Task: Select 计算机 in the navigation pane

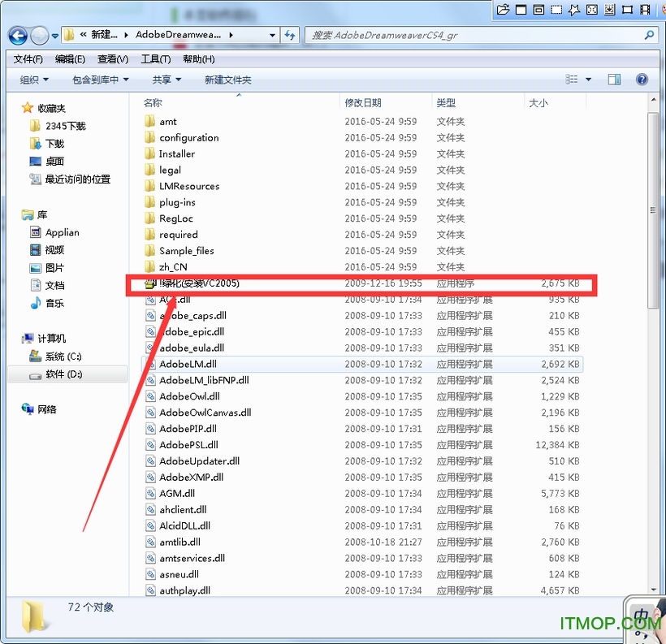Action: [44, 339]
